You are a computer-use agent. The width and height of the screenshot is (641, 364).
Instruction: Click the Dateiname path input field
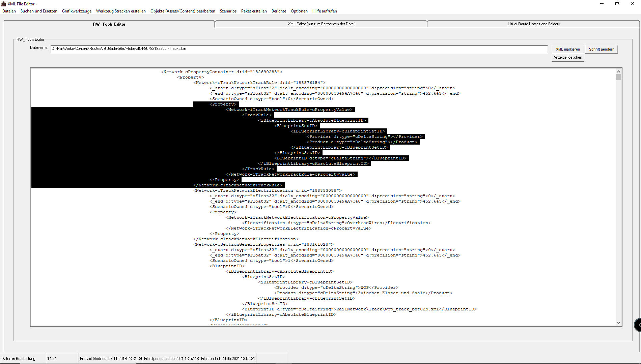[299, 49]
